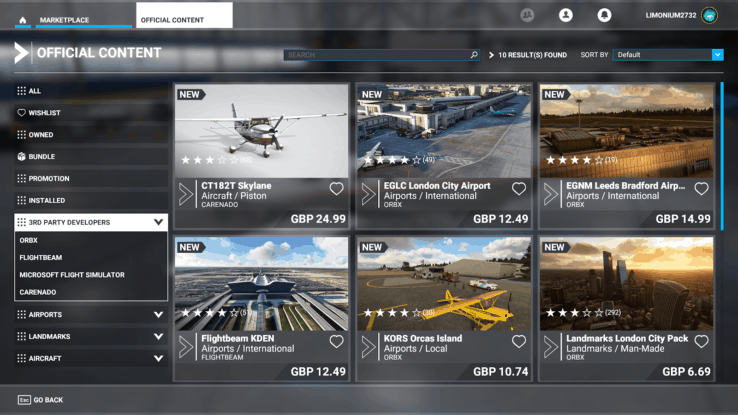The image size is (738, 415).
Task: Click the Esc key icon
Action: (24, 399)
